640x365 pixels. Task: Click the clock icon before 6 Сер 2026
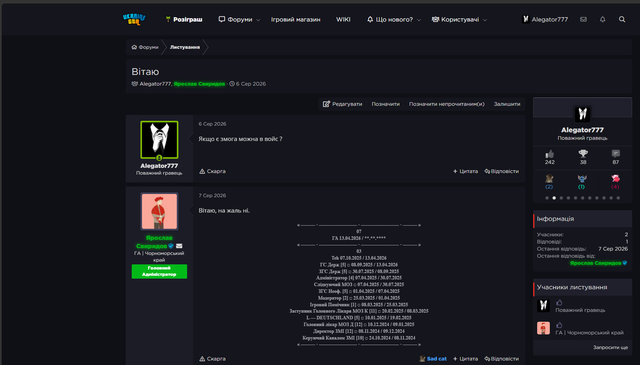tap(232, 84)
